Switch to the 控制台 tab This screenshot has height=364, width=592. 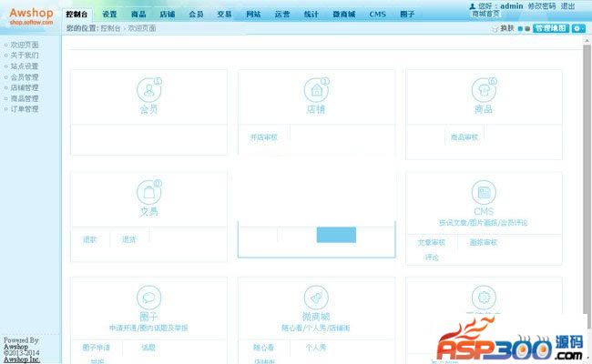tap(77, 15)
